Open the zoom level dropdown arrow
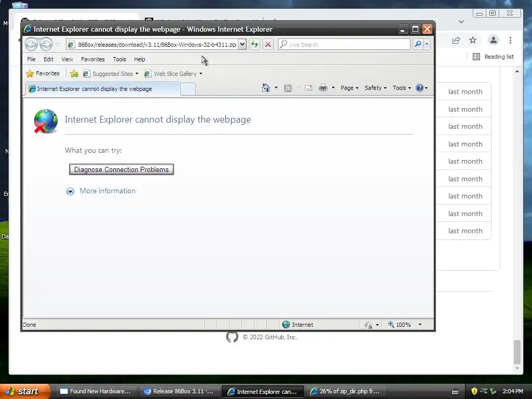The width and height of the screenshot is (532, 399). 420,325
